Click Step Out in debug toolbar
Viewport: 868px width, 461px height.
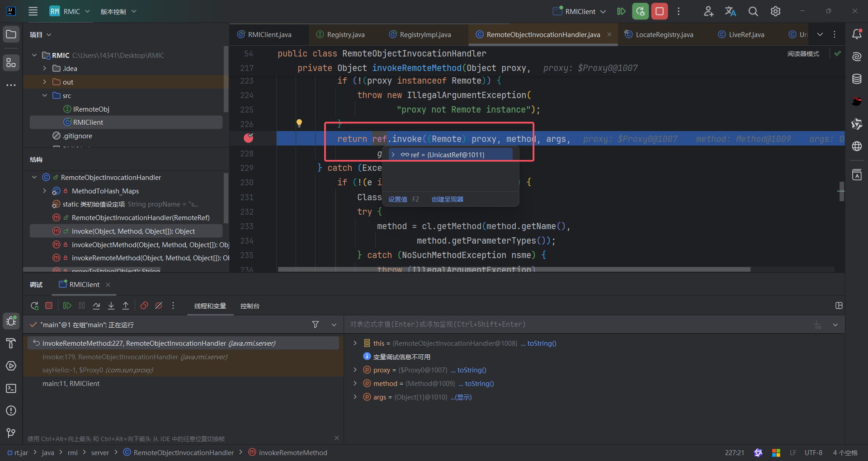(126, 306)
